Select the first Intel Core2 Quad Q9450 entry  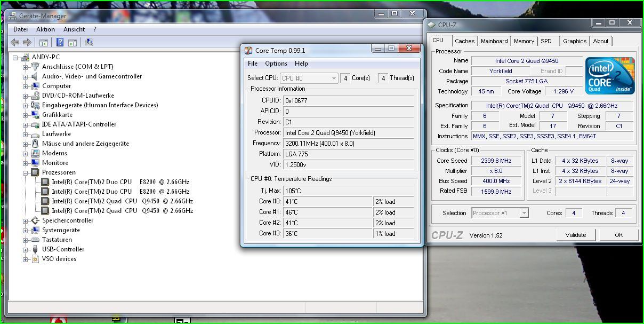coord(122,201)
